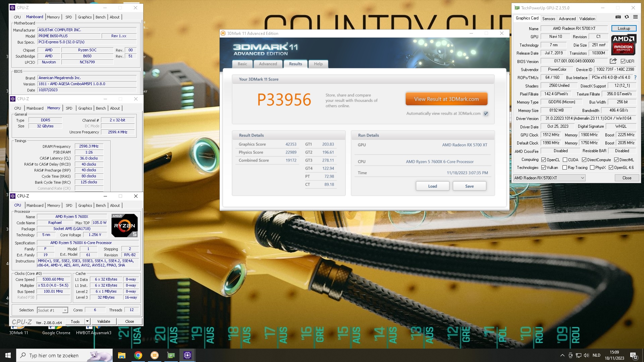Open the 3DMark 11 taskbar icon
This screenshot has height=362, width=644.
tap(155, 355)
